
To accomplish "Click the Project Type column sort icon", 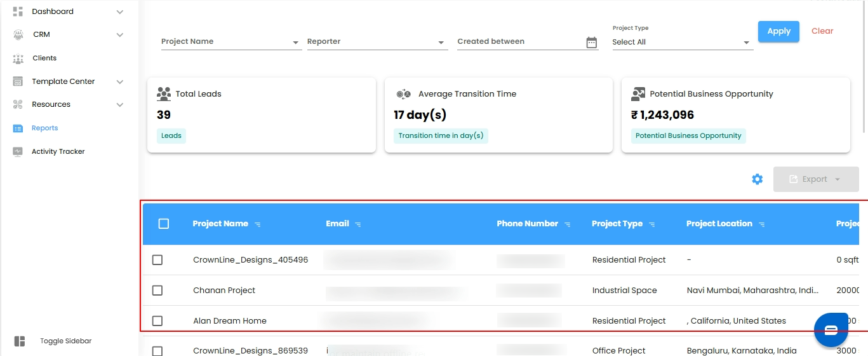I will (x=652, y=224).
